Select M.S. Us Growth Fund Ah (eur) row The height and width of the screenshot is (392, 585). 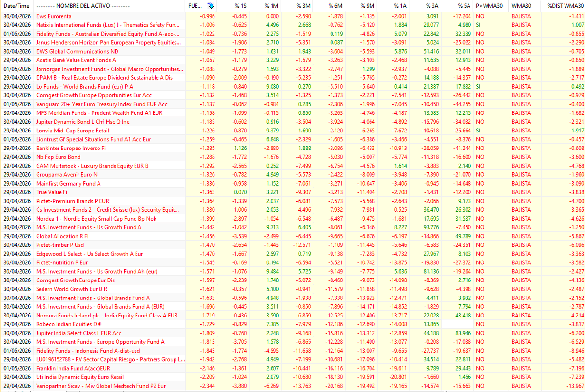click(292, 271)
